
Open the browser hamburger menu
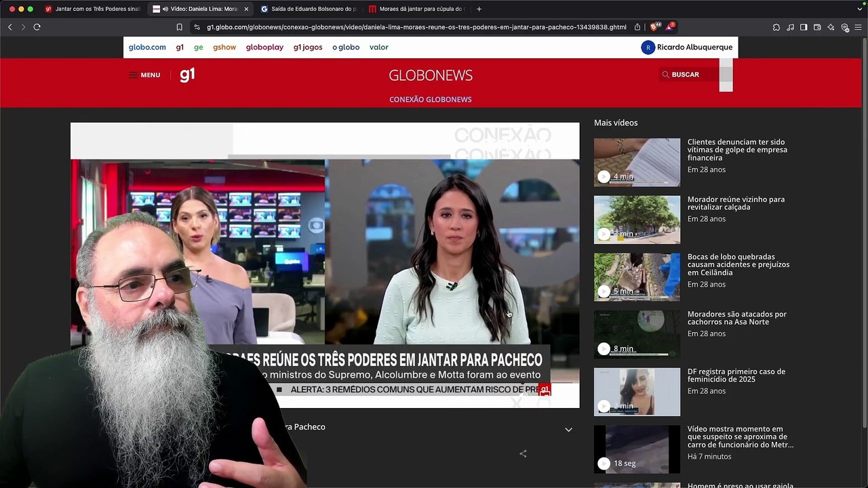859,27
